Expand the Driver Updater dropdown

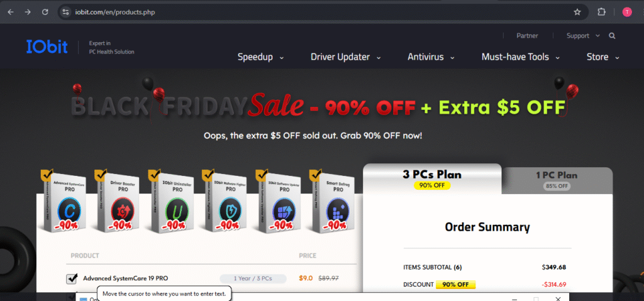click(345, 57)
